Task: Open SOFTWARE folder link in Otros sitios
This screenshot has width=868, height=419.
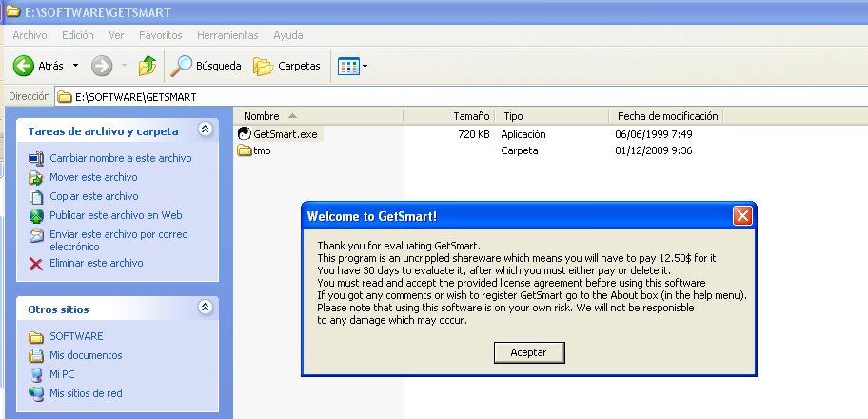Action: pos(76,336)
